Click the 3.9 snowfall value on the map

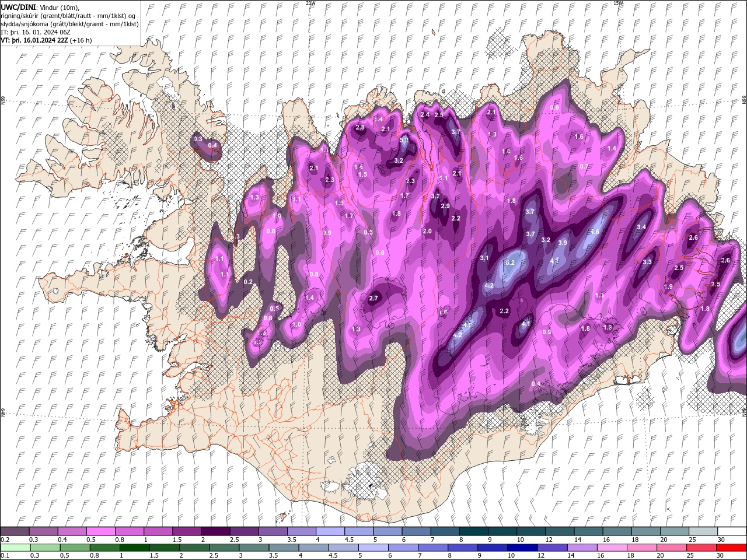click(x=563, y=243)
